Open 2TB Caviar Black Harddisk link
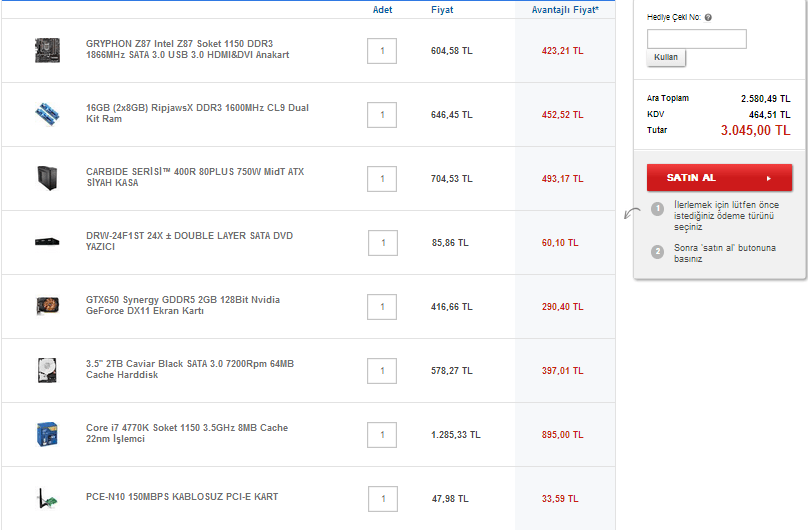This screenshot has height=530, width=808. pos(190,369)
